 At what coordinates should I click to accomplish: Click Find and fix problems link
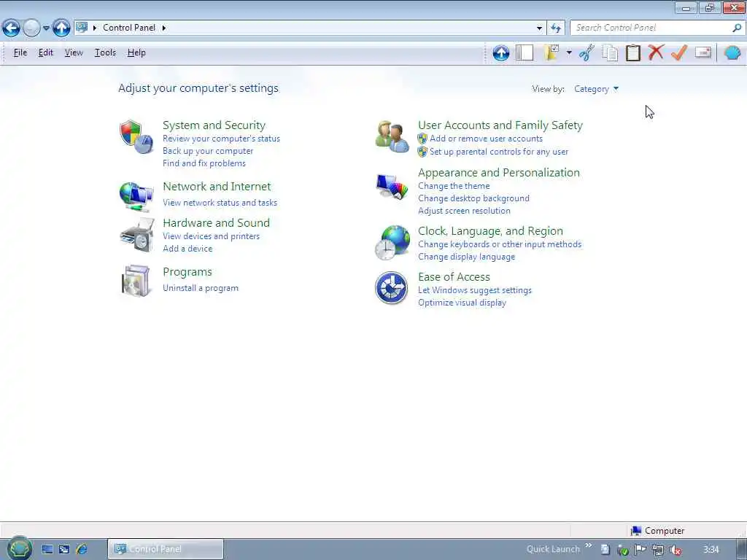[x=204, y=163]
